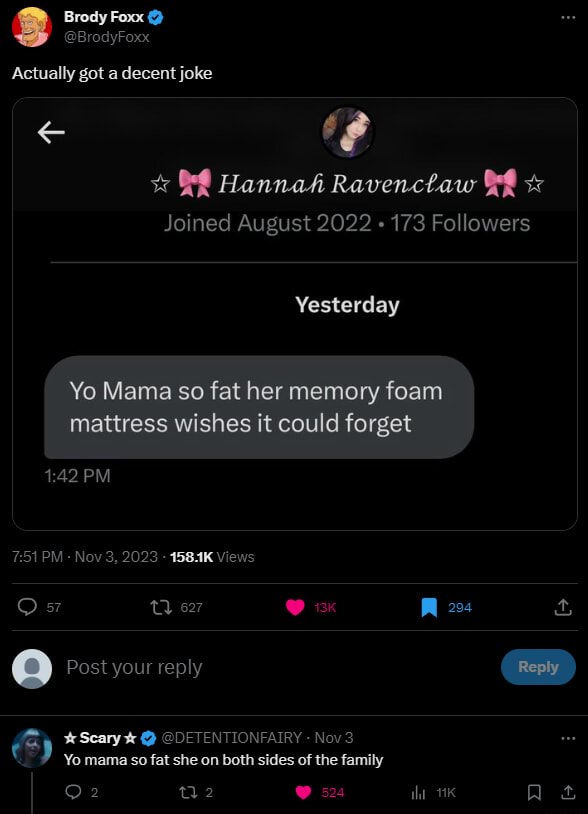Open Brody Foxx's profile picture
The image size is (588, 814).
pyautogui.click(x=30, y=26)
